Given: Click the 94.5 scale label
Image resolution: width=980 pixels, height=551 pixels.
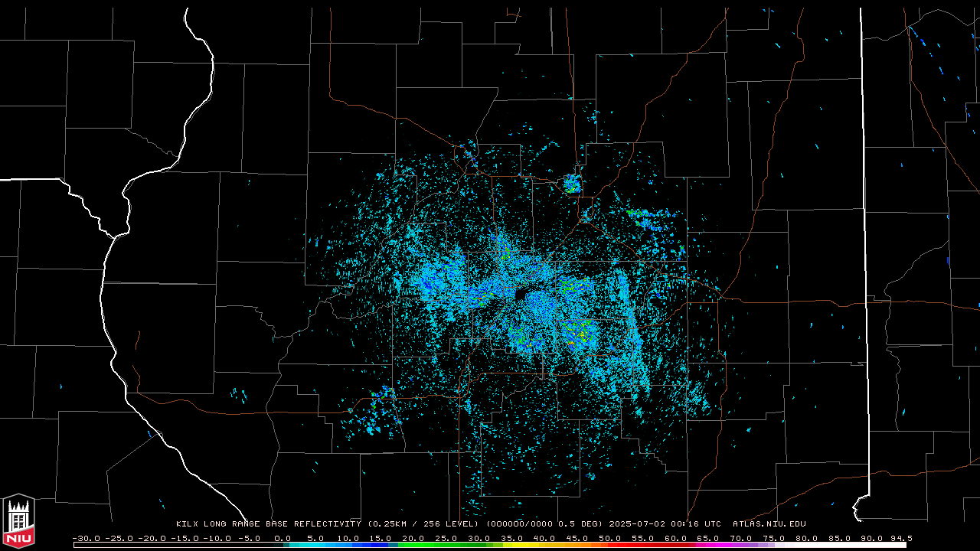Looking at the screenshot, I should tap(900, 538).
